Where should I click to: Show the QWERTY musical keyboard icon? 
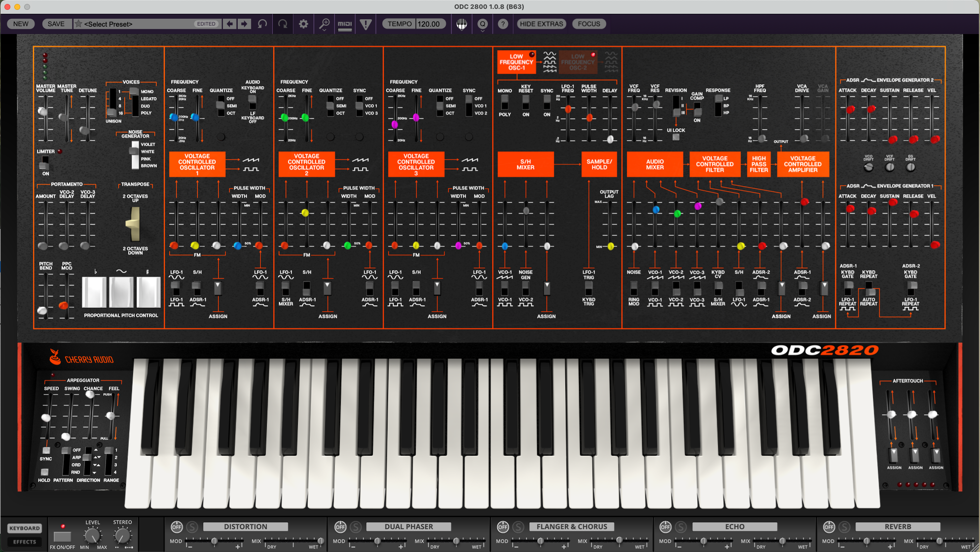coord(462,24)
